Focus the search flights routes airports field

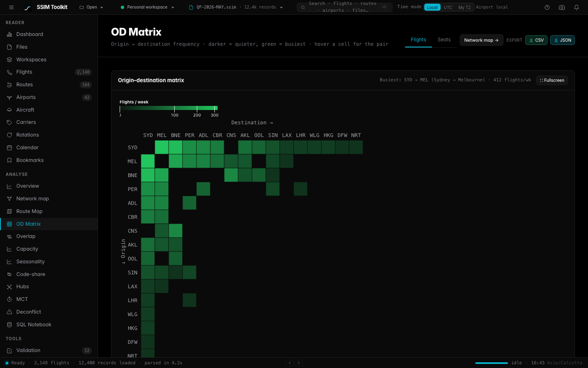coord(345,7)
